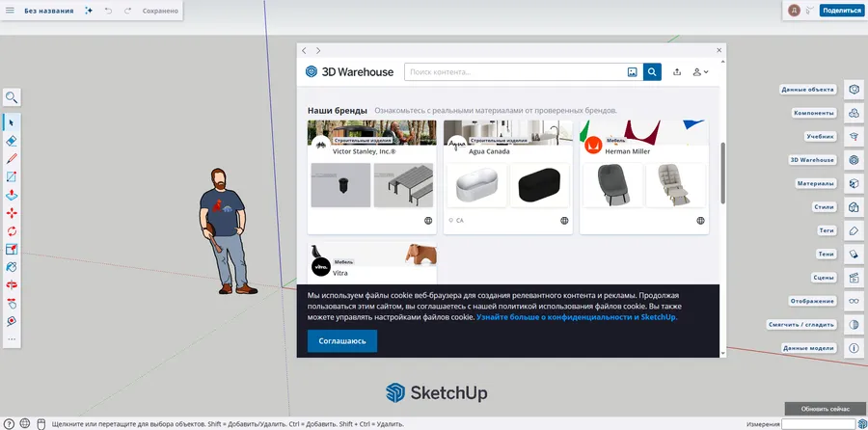Go back in 3D Warehouse dialog
Image resolution: width=868 pixels, height=430 pixels.
pos(304,50)
